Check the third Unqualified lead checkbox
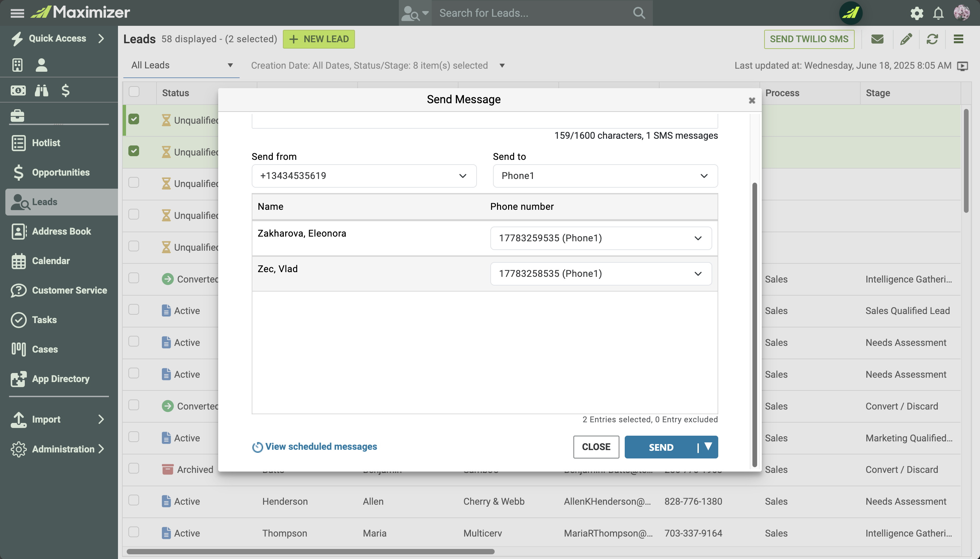This screenshot has height=559, width=980. [134, 182]
